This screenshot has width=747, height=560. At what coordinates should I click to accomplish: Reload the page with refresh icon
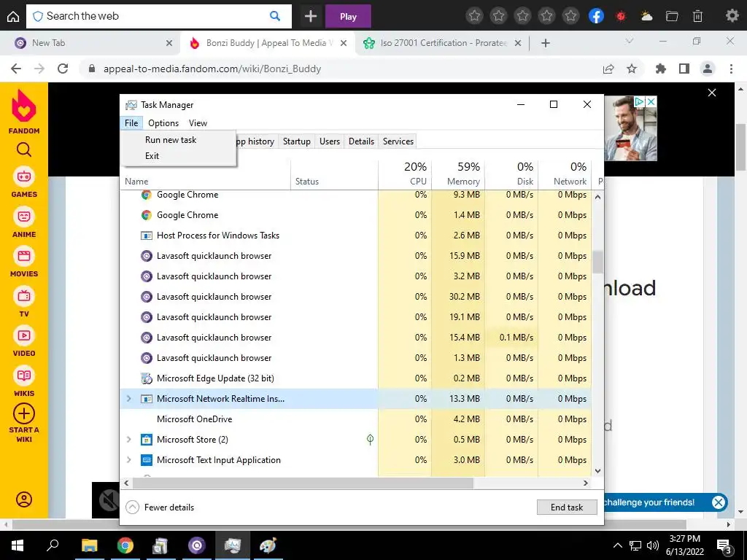click(x=63, y=69)
